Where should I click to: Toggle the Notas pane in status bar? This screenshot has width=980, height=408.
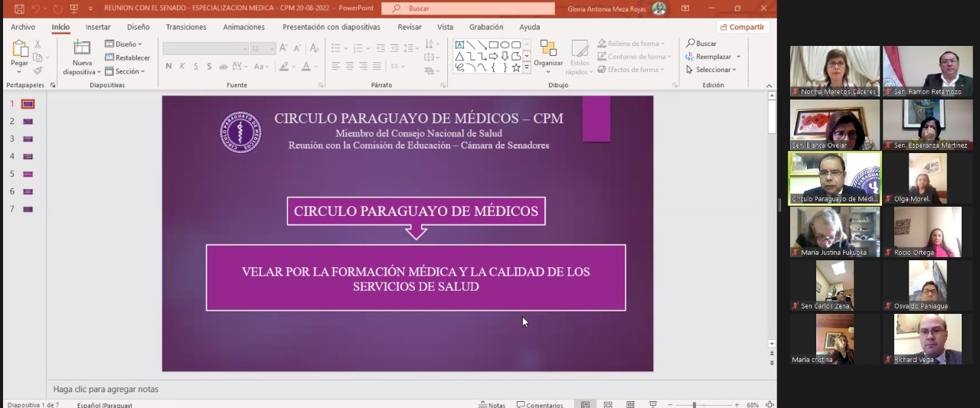pos(492,404)
